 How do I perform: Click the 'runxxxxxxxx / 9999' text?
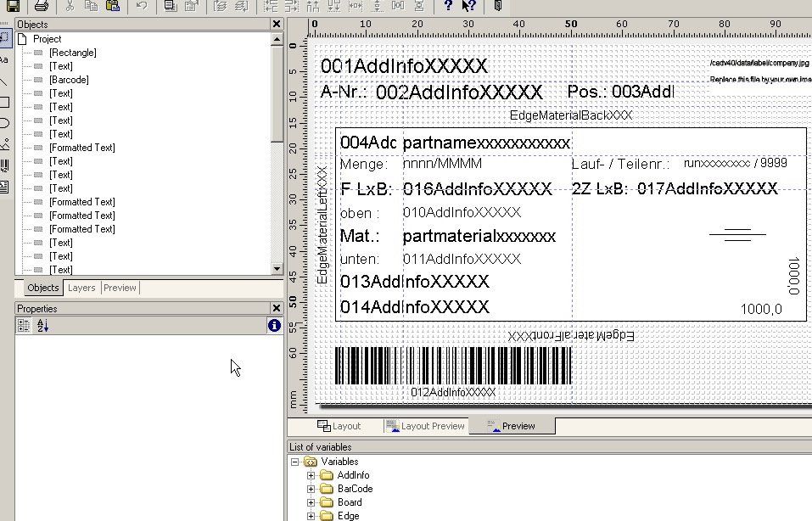click(x=736, y=163)
